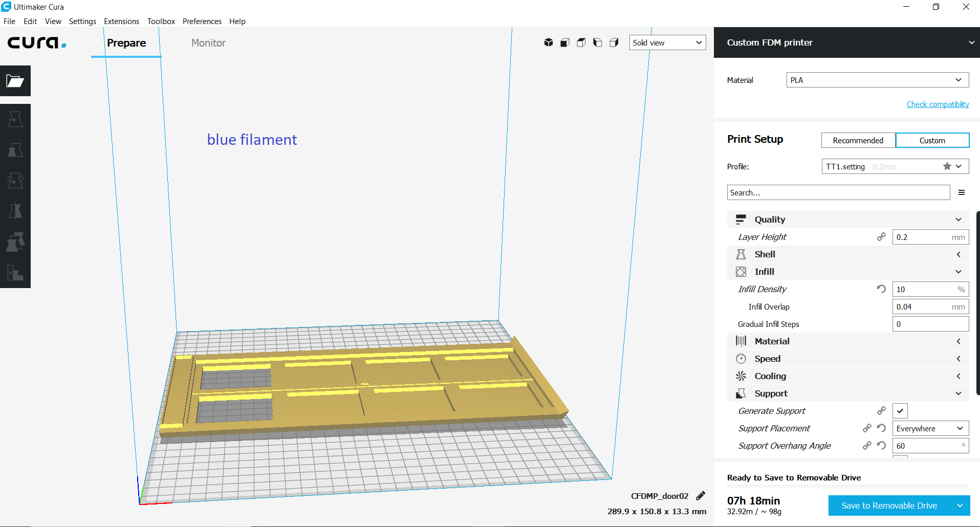Switch Print Setup to Recommended mode
The height and width of the screenshot is (527, 980).
[x=858, y=140]
